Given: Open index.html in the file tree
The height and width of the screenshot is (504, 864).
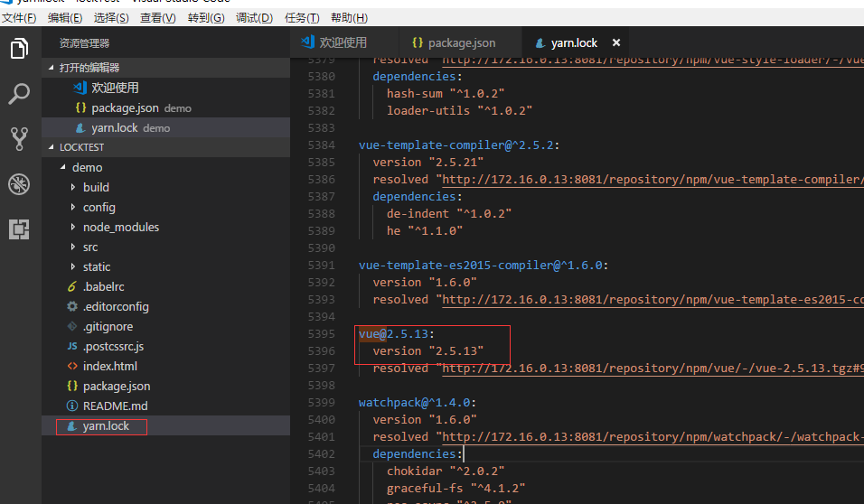Looking at the screenshot, I should (x=166, y=366).
